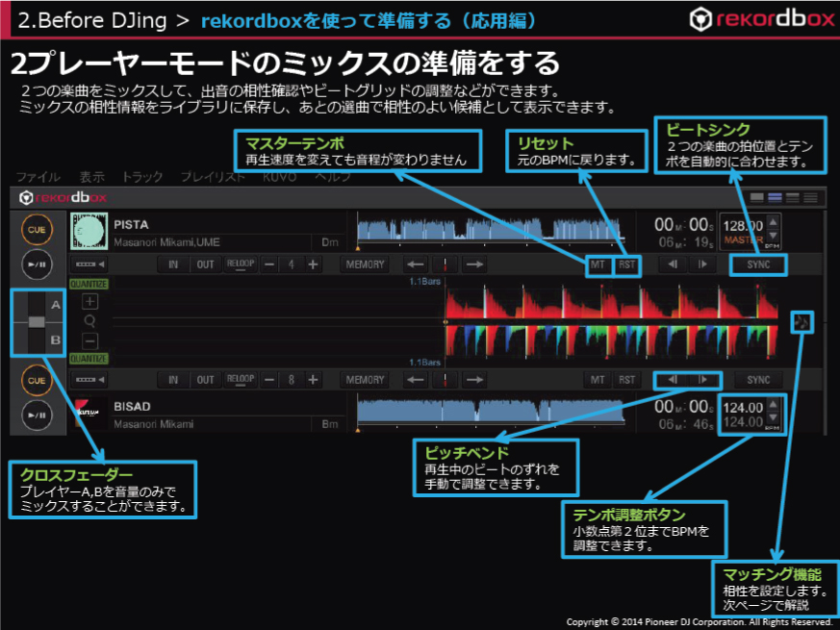Click MEMORY on deck B
Image resolution: width=840 pixels, height=630 pixels.
pyautogui.click(x=365, y=380)
